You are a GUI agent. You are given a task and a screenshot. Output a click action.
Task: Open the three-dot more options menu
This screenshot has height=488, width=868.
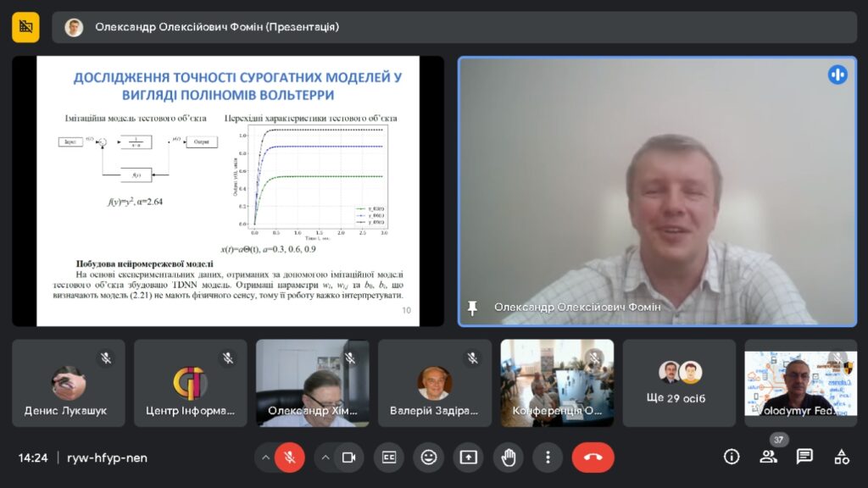[x=548, y=457]
